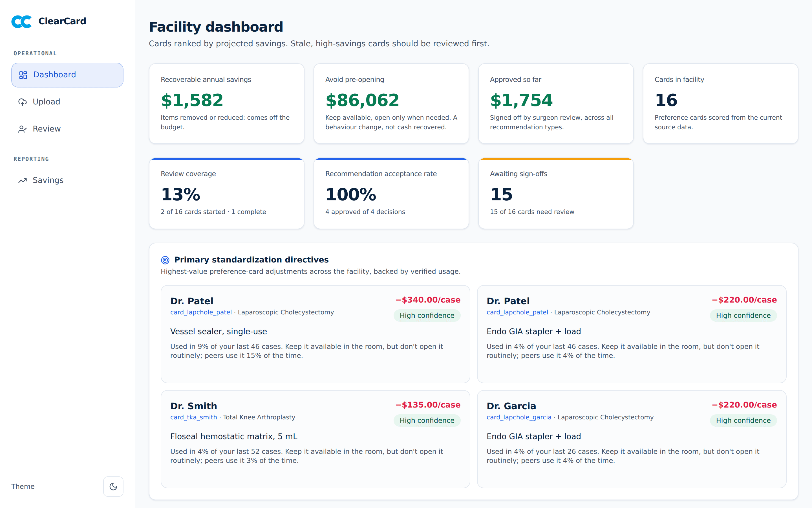Click the Dr. Smith name heading
The width and height of the screenshot is (812, 508).
point(194,406)
